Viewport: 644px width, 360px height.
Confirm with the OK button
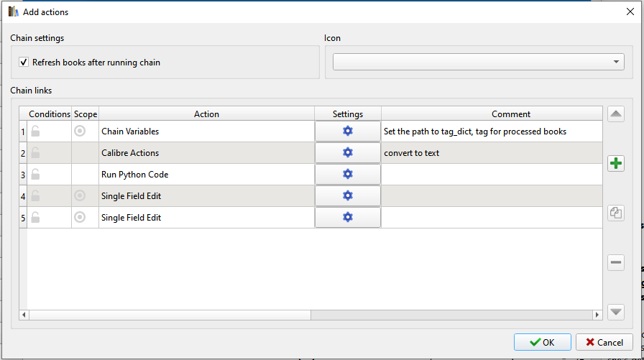(542, 343)
